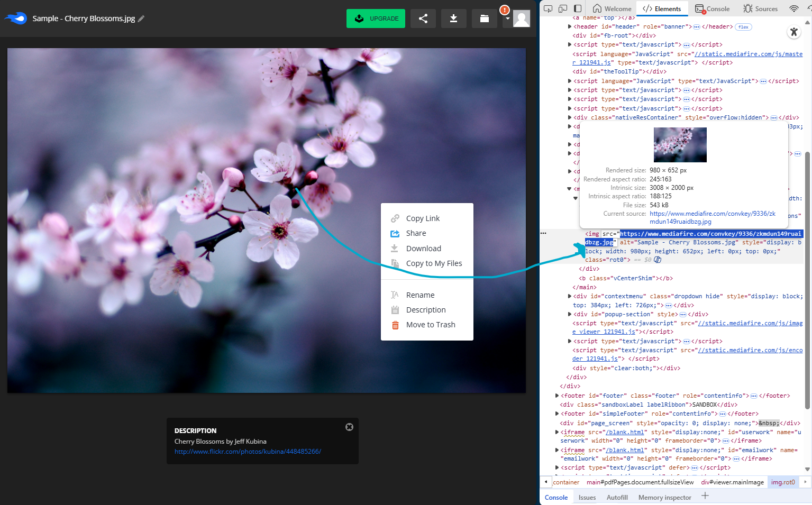Screen dimensions: 812x505
Task: Select Copy Link from context menu
Action: [423, 218]
